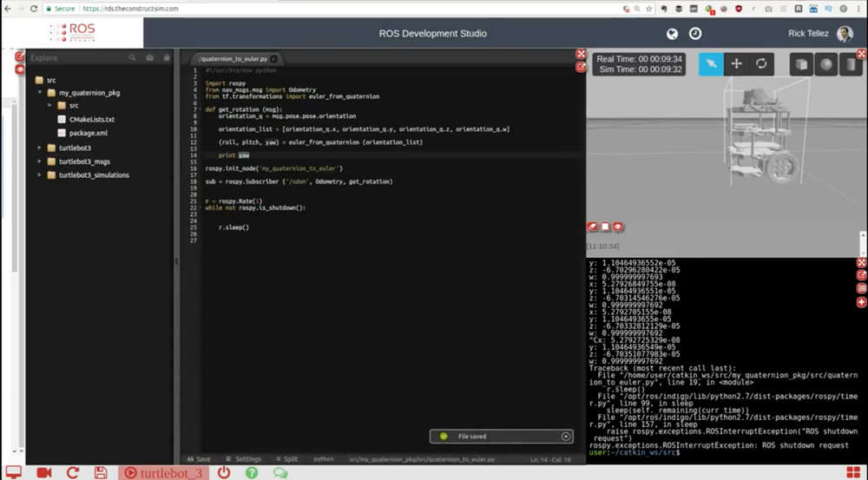Open the clock icon in header
This screenshot has width=868, height=480.
click(695, 34)
